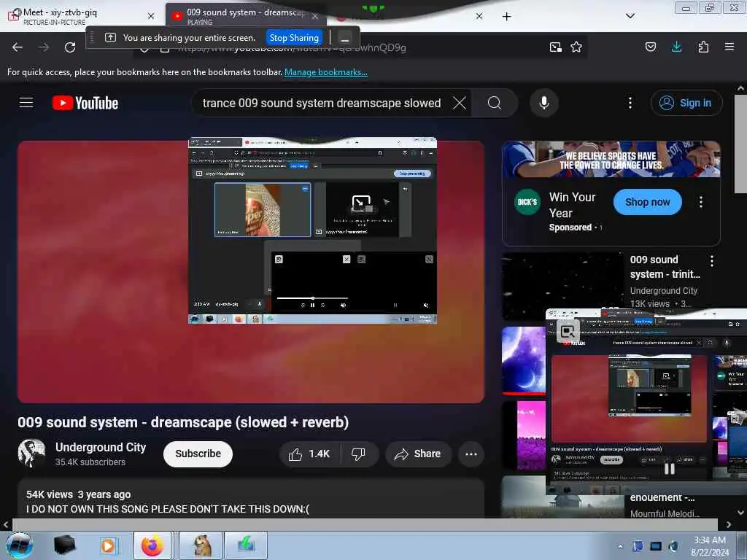Open the DICK'S sports ad banner image
747x560 pixels.
pos(611,159)
